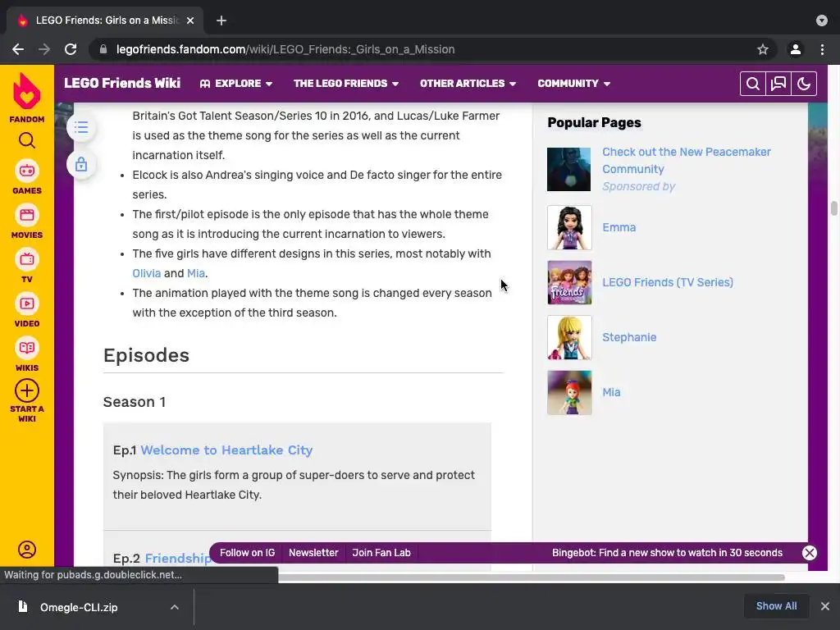The height and width of the screenshot is (630, 840).
Task: Click the LEGO Friends Wiki title
Action: (x=122, y=83)
